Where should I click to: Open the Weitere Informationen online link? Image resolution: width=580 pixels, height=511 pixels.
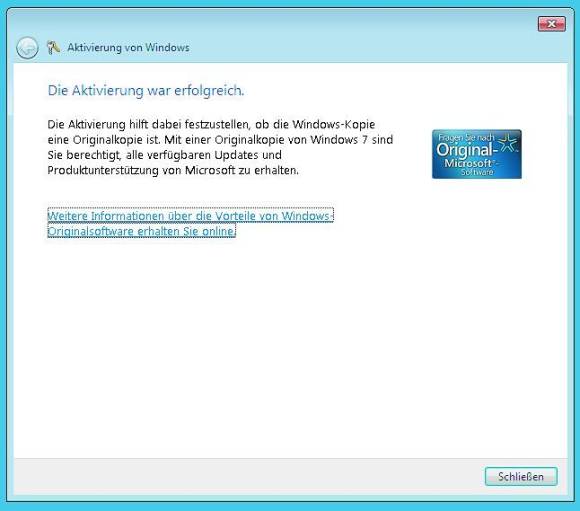pos(190,223)
